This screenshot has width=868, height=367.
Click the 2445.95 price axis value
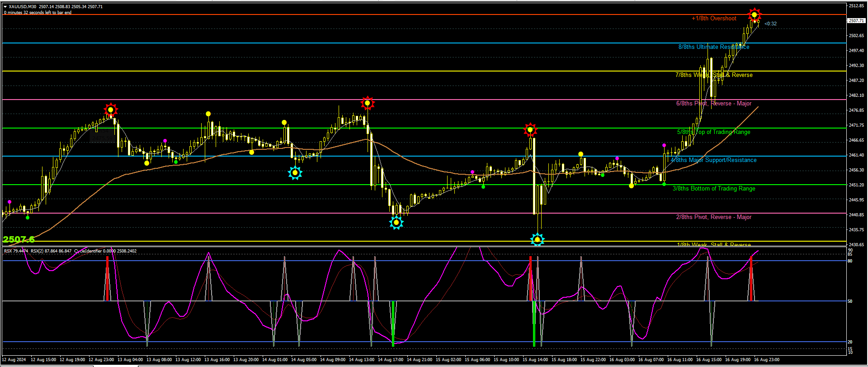(x=856, y=200)
